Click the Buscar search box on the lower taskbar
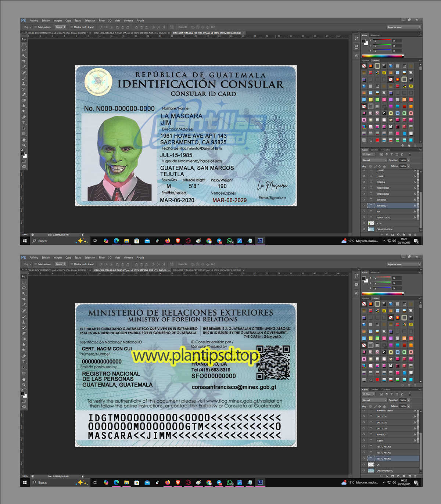 coord(43,482)
